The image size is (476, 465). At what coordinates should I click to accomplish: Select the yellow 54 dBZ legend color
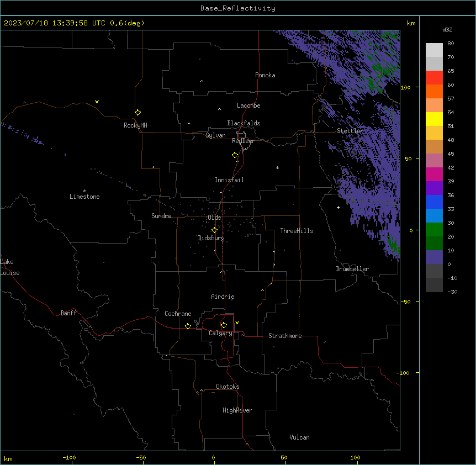point(434,119)
